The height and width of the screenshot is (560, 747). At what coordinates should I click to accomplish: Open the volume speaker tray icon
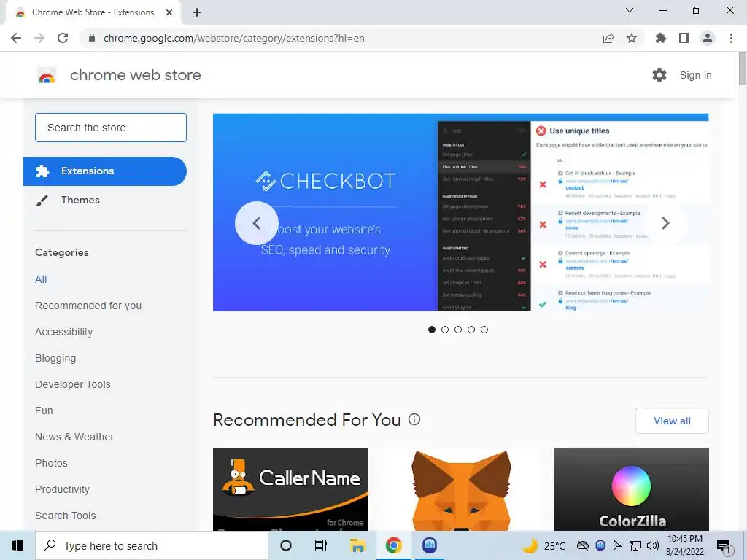[x=653, y=545]
